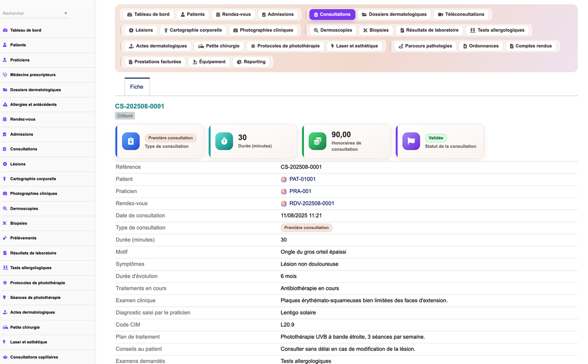Open the PAT-01001 patient link

pyautogui.click(x=303, y=179)
